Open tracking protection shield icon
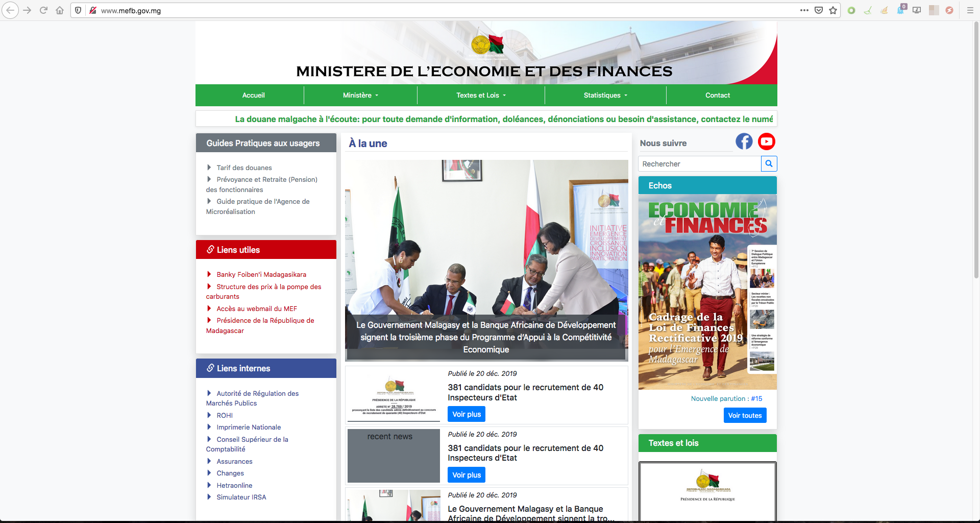Screen dimensions: 980x523 78,10
